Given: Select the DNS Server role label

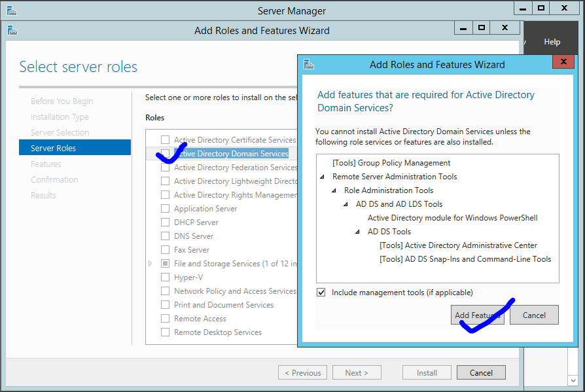Looking at the screenshot, I should [194, 236].
